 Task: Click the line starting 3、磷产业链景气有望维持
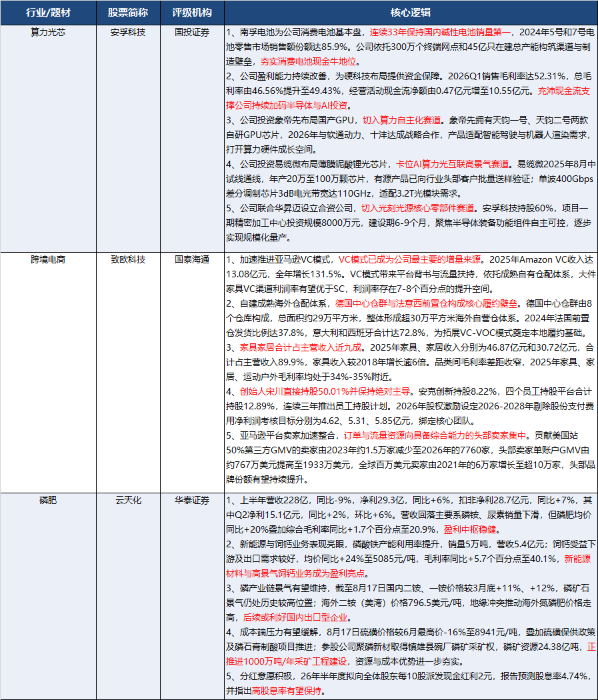(409, 588)
